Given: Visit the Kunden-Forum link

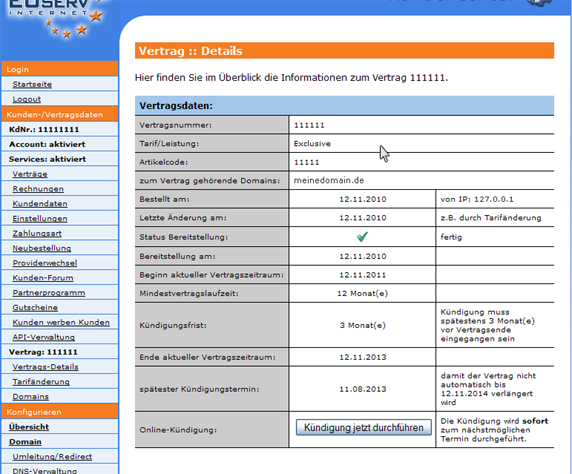Looking at the screenshot, I should pyautogui.click(x=43, y=278).
